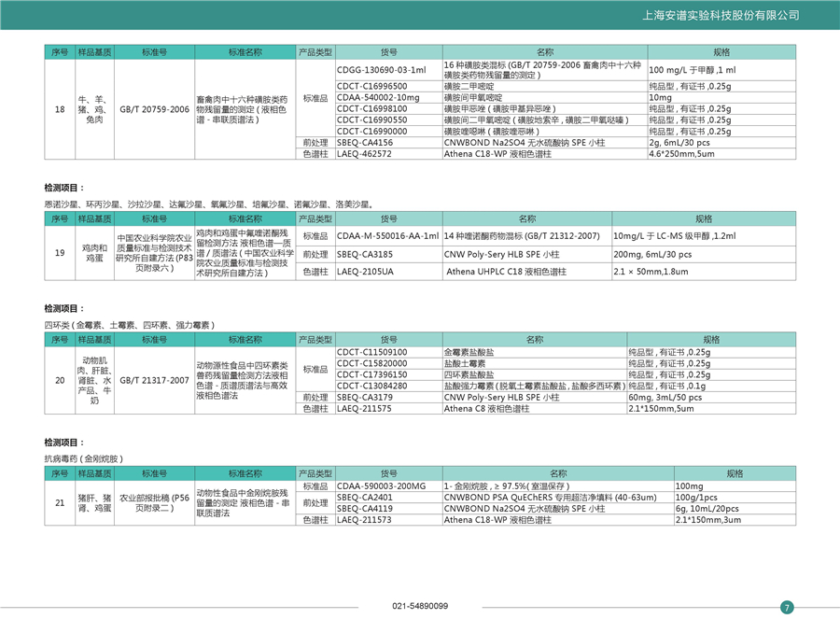Select item code CDAA-540002-10mg
The width and height of the screenshot is (840, 619).
378,97
